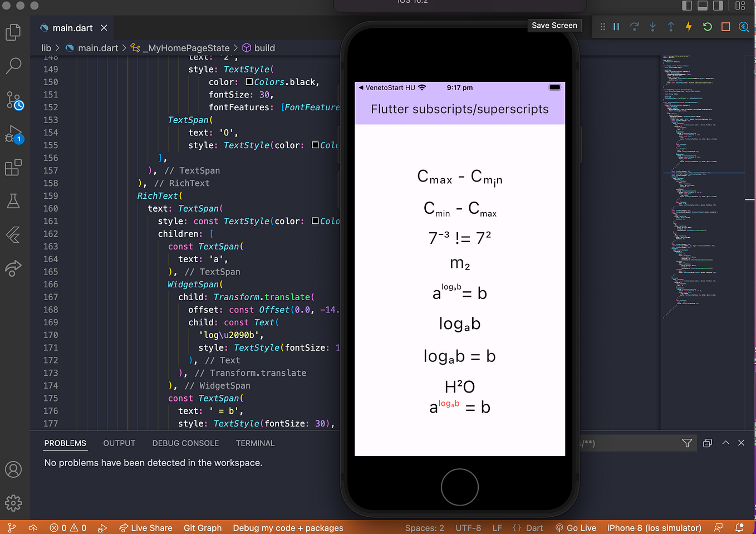
Task: Open the build breadcrumb dropdown
Action: coord(263,48)
